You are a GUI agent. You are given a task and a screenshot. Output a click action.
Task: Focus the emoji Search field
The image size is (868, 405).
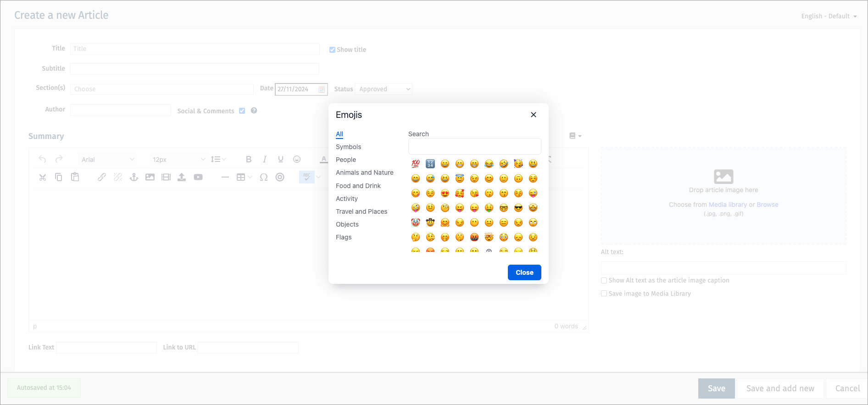pos(475,146)
